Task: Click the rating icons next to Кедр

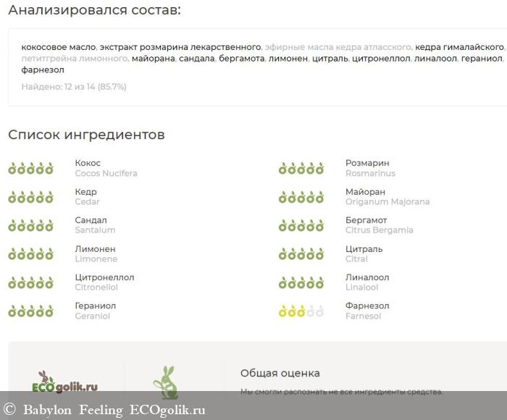Action: [x=30, y=197]
